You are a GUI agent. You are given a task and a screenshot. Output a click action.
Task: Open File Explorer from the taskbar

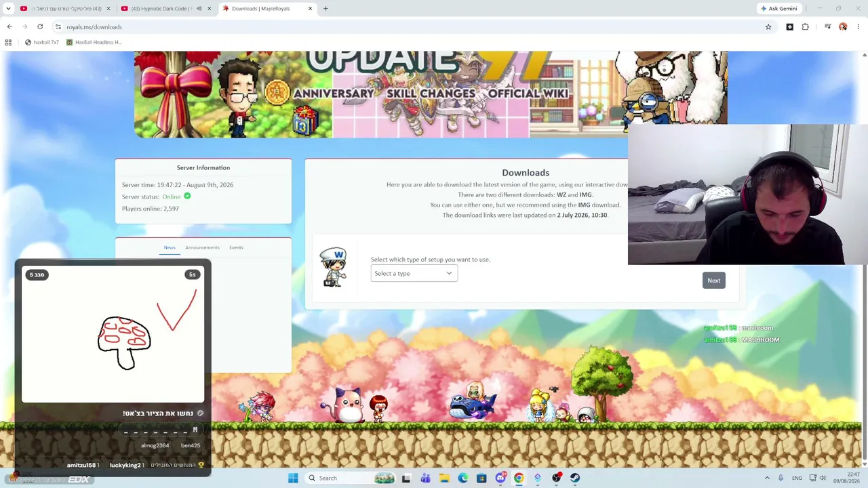[444, 478]
